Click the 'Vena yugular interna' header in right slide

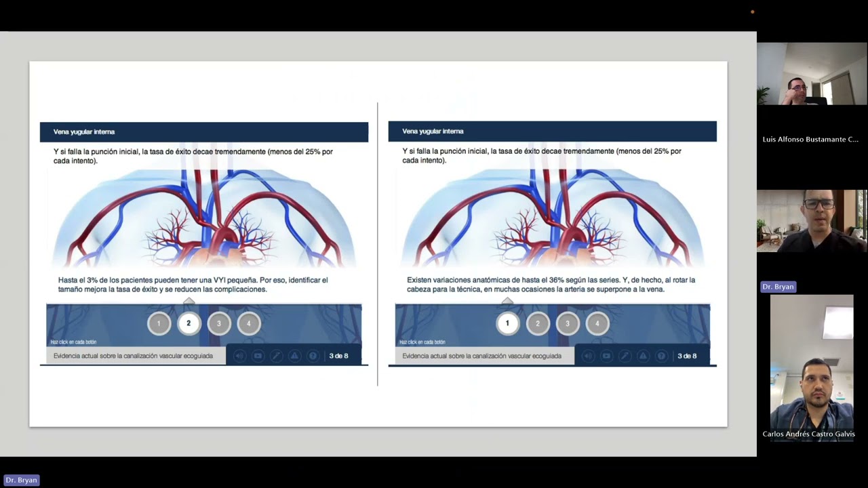[553, 131]
